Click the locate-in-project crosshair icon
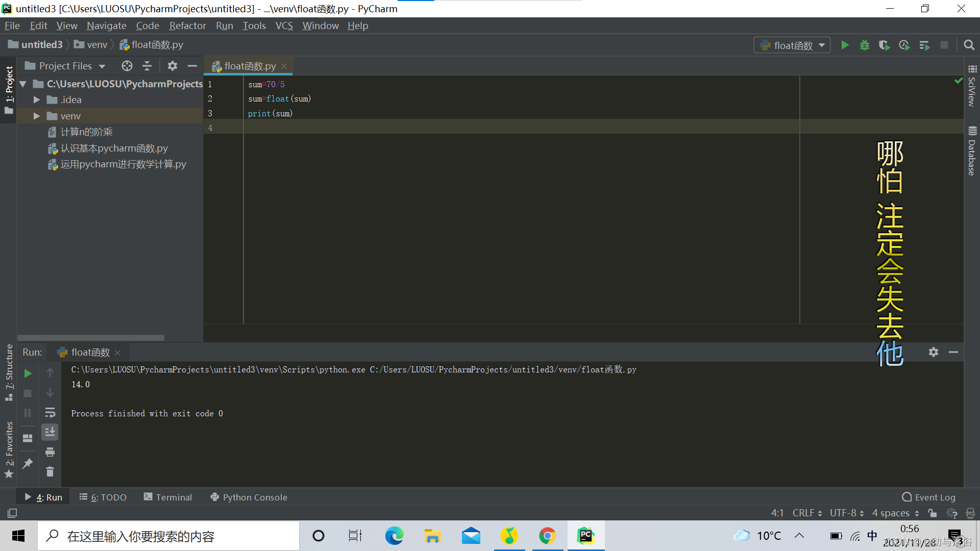Image resolution: width=980 pixels, height=551 pixels. (x=127, y=66)
